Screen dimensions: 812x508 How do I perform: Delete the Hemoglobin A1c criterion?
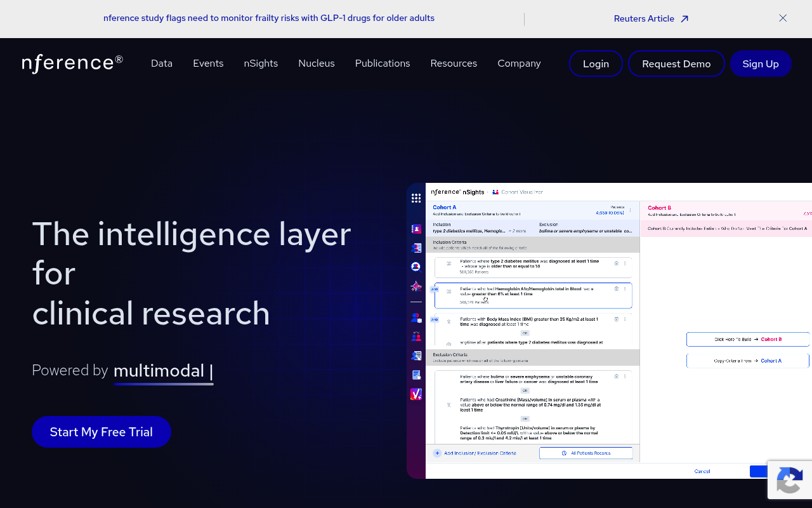point(617,289)
